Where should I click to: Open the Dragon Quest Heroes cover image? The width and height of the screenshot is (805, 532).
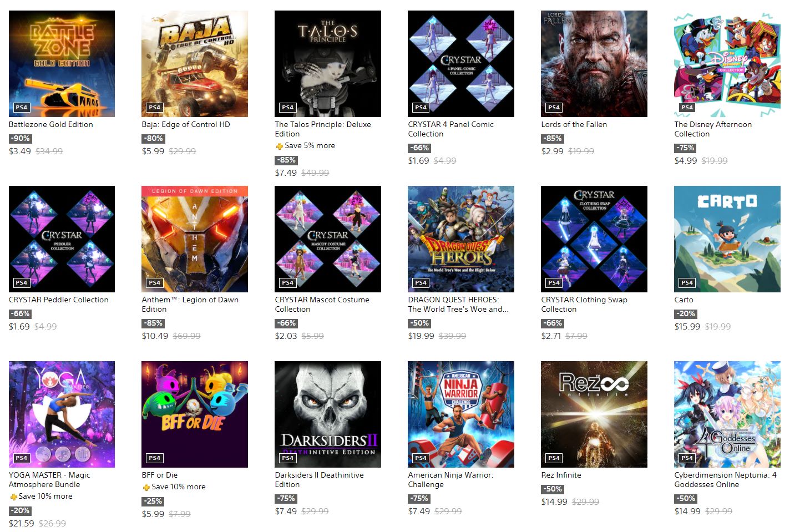461,239
